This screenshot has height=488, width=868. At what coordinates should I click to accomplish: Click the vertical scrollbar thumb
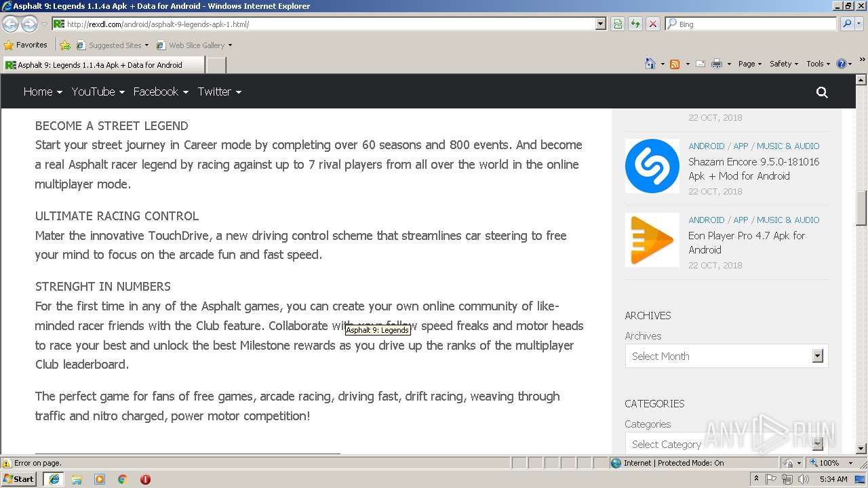click(x=861, y=208)
